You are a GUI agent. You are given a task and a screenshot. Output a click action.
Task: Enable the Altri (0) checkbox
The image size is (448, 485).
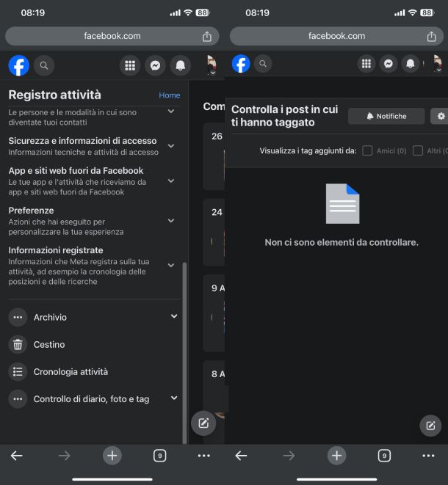[x=418, y=150]
